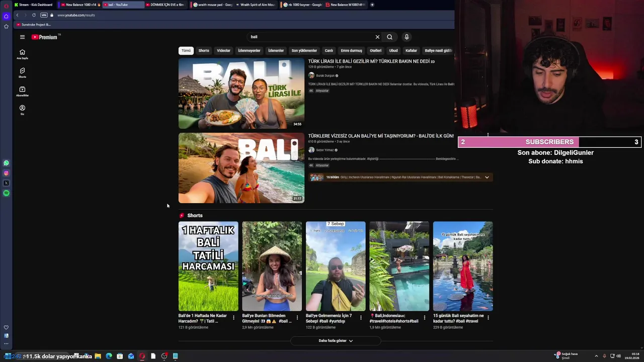
Task: Select the Videolar filter chip
Action: point(223,50)
